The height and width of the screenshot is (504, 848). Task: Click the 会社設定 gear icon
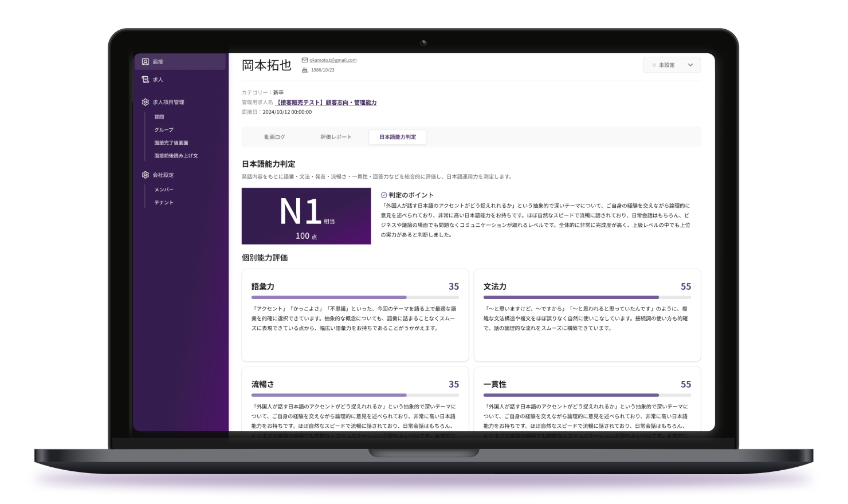(146, 175)
